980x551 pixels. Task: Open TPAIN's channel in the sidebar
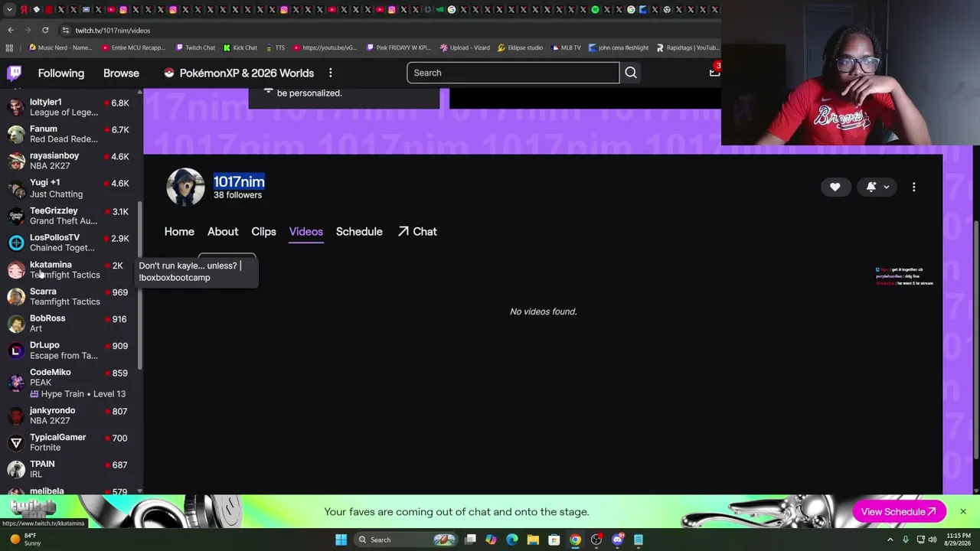pos(72,469)
